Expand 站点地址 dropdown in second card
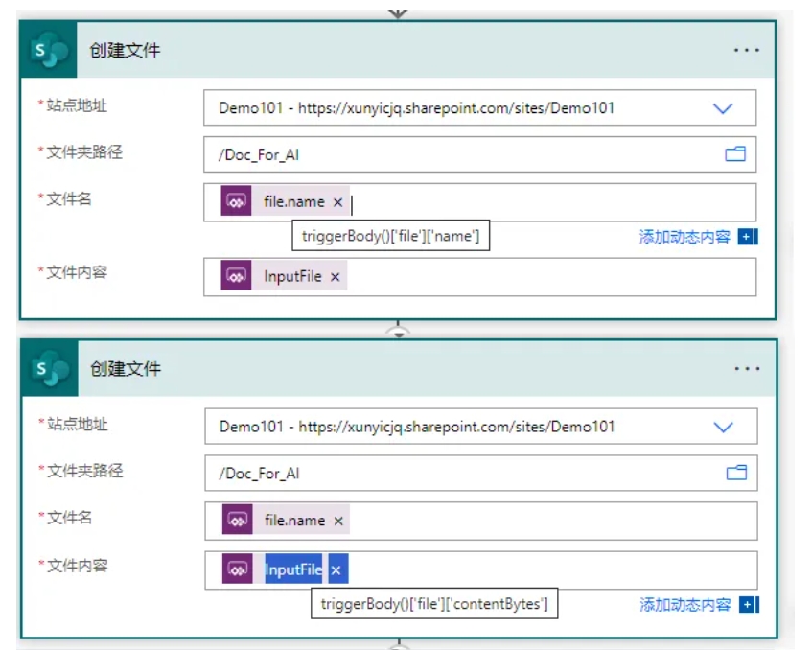Screen dimensions: 812x650 [723, 427]
